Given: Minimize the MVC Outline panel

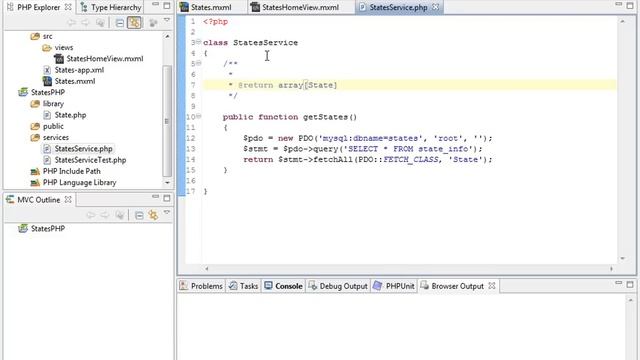Looking at the screenshot, I should [156, 197].
